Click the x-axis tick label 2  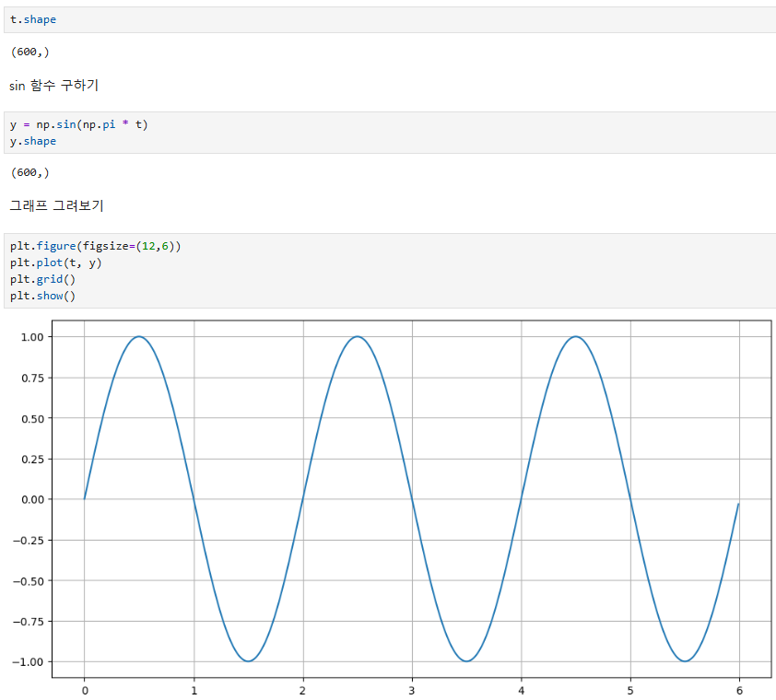303,691
